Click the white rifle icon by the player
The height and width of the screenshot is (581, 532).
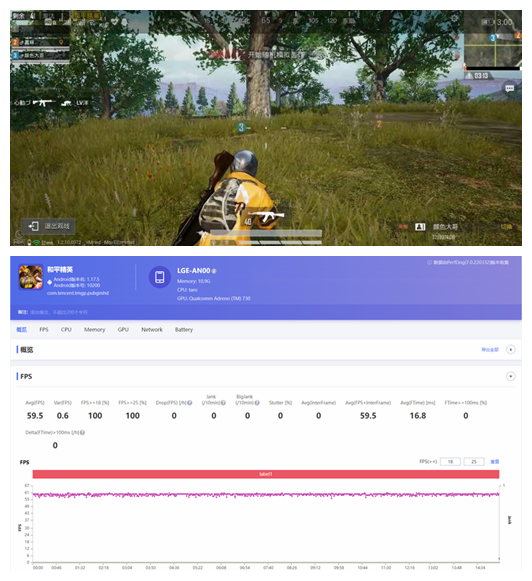266,216
